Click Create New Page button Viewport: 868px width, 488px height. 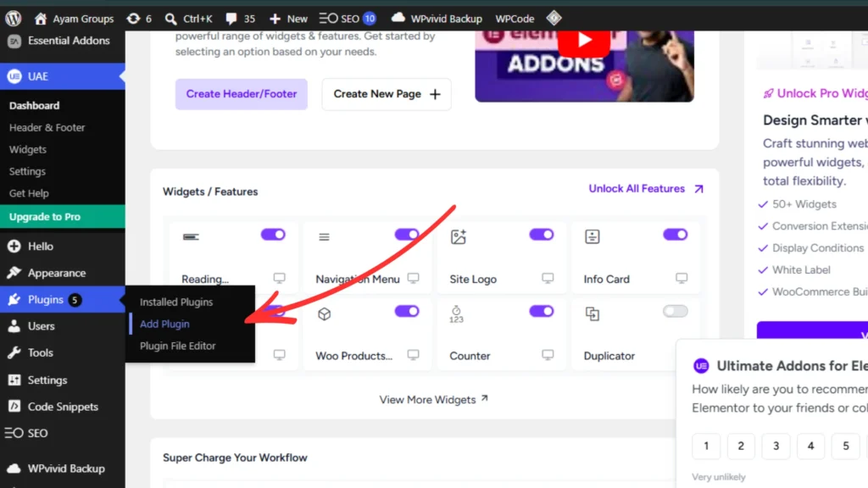(x=387, y=94)
